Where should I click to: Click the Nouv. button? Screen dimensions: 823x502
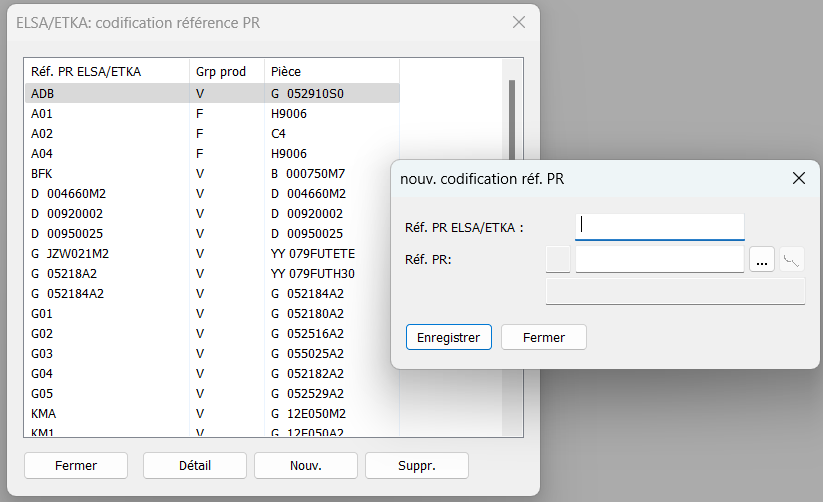coord(306,465)
